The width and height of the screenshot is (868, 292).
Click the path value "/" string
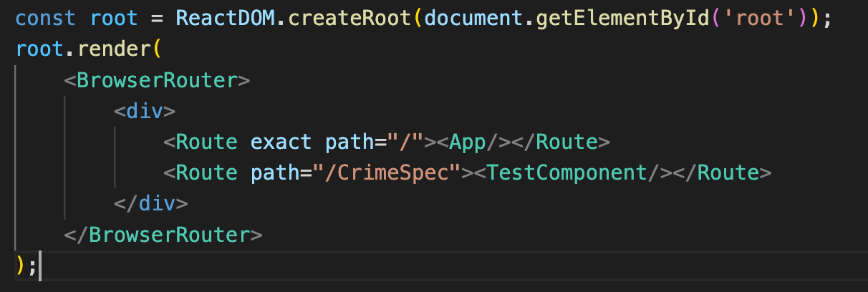coord(407,142)
